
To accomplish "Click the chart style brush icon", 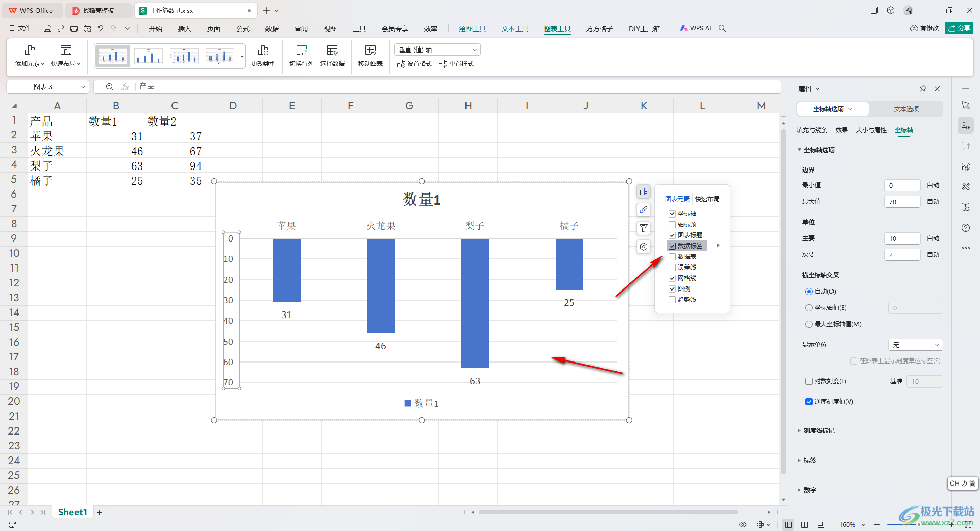I will tap(644, 210).
